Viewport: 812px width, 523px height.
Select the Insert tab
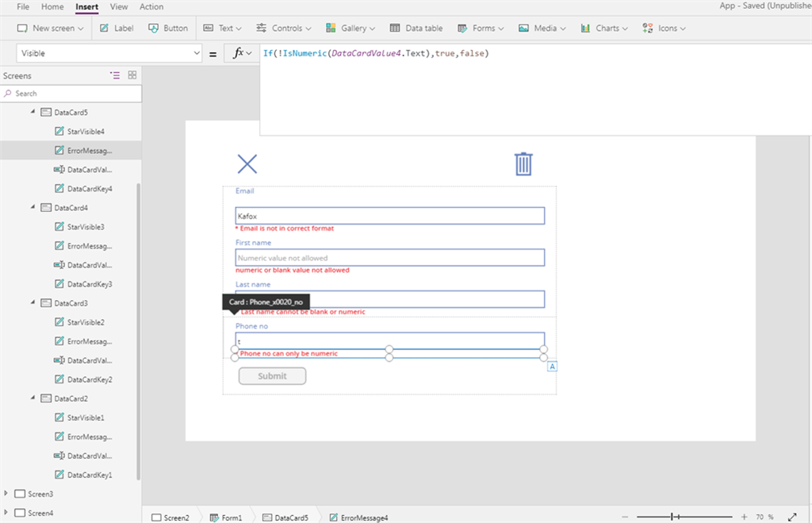point(86,6)
